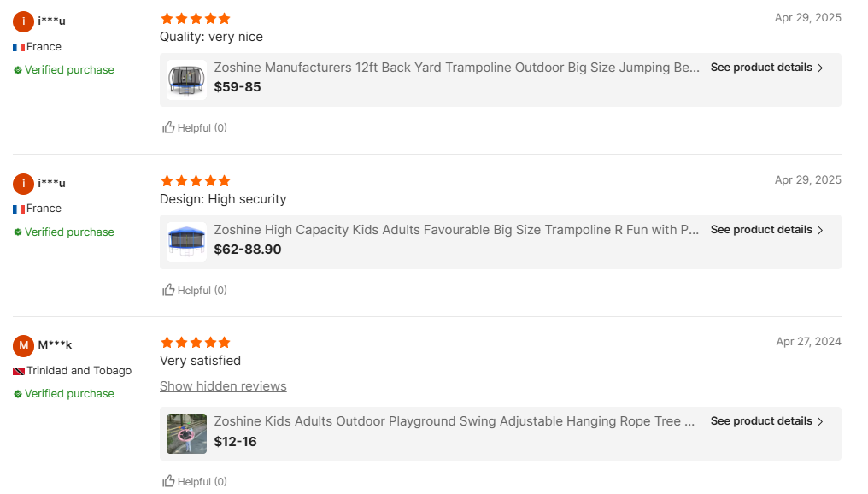Expand product details for $59-85 trampoline
The height and width of the screenshot is (494, 868).
(x=766, y=68)
